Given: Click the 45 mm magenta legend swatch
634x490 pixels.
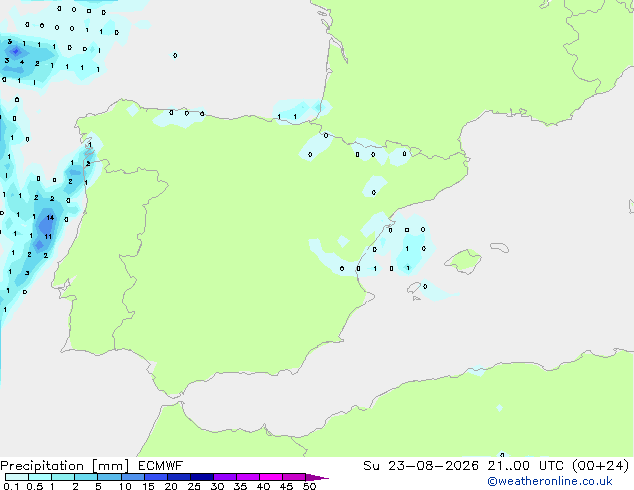Looking at the screenshot, I should (x=294, y=477).
